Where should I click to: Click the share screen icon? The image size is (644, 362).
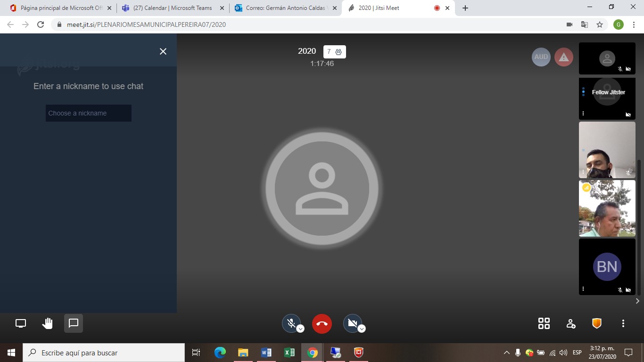point(21,323)
